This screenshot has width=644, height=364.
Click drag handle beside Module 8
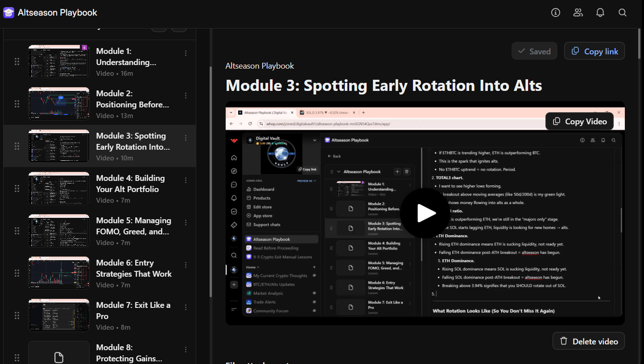[17, 357]
